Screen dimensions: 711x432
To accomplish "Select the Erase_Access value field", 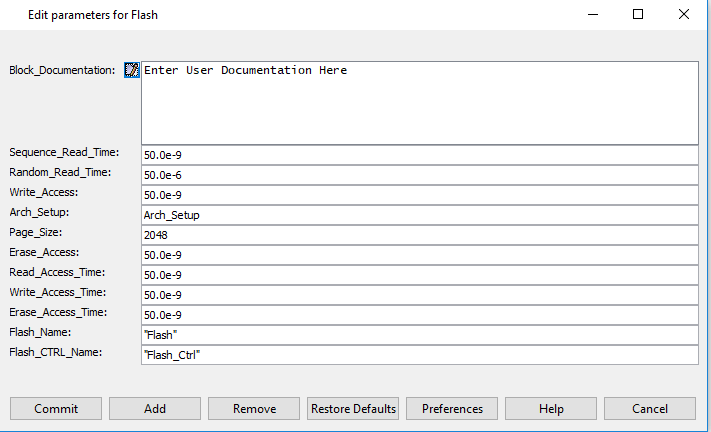I will [x=420, y=255].
